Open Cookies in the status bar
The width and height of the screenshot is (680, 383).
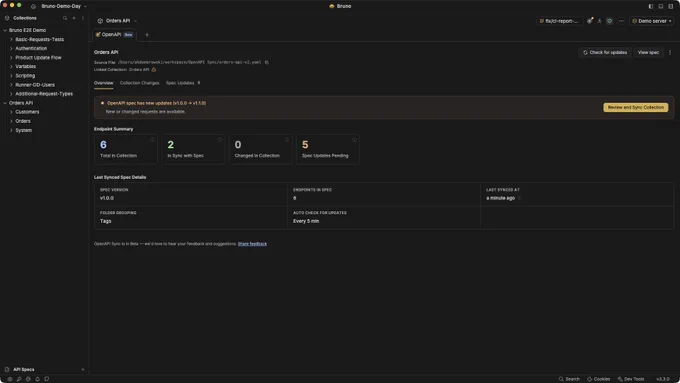point(598,379)
